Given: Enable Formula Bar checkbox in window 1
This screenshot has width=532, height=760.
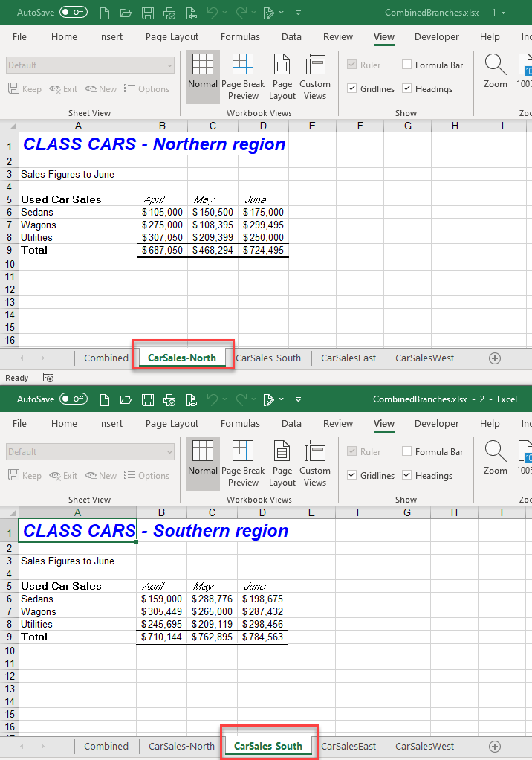Looking at the screenshot, I should (407, 65).
